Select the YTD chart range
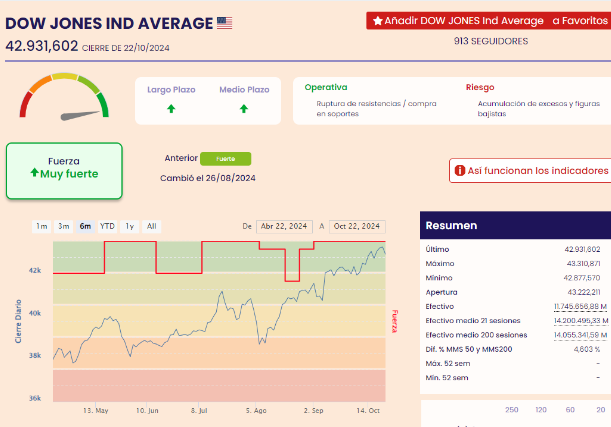 [107, 226]
